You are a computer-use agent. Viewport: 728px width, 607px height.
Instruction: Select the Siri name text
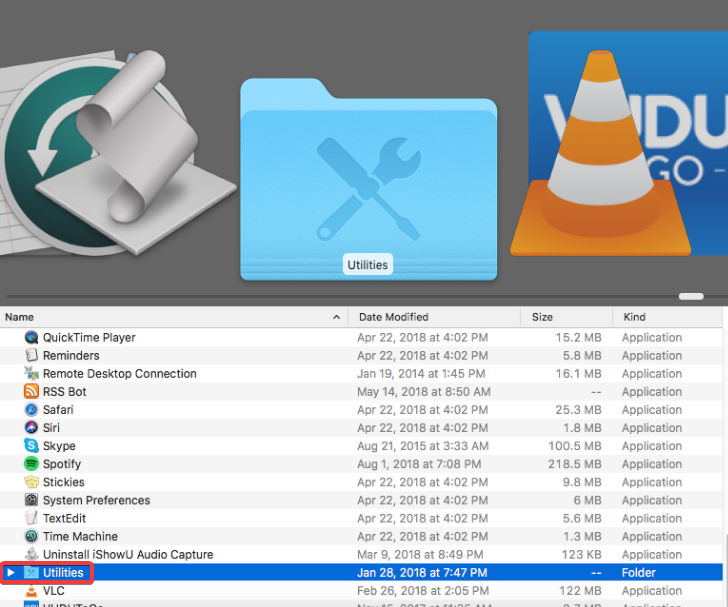pyautogui.click(x=51, y=428)
